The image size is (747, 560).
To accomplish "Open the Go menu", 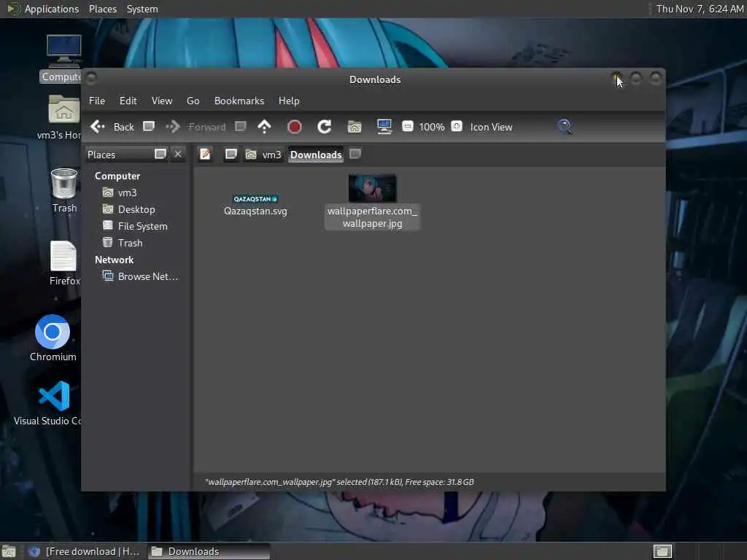I will 193,101.
